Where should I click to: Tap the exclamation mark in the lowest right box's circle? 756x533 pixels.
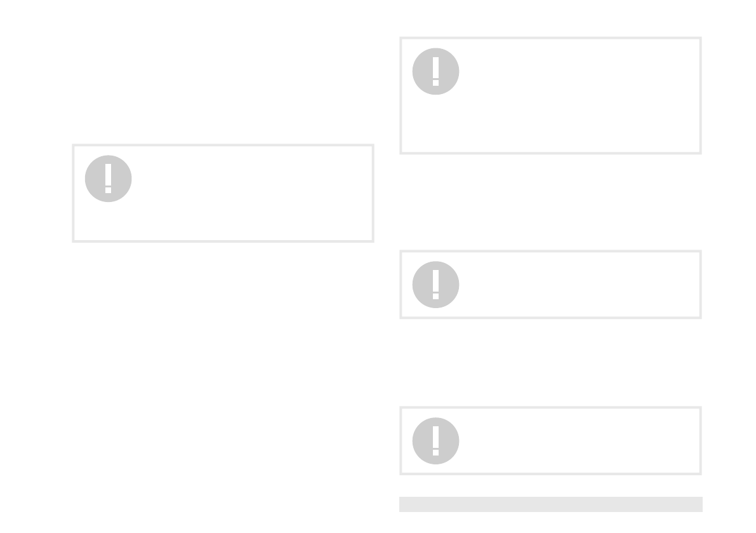[x=435, y=441]
